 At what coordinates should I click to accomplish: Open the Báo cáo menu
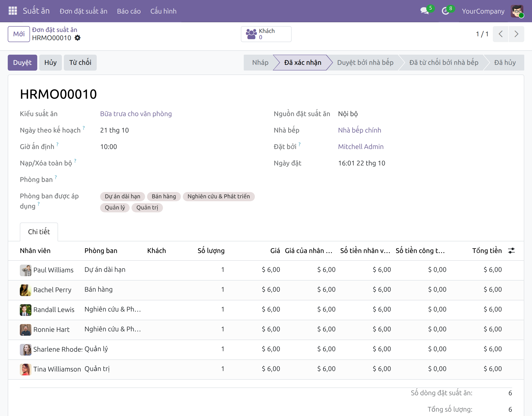tap(129, 11)
